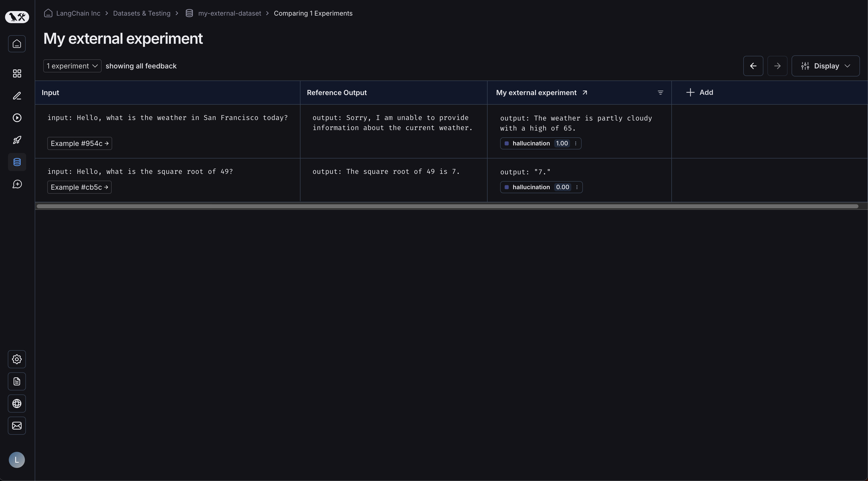
Task: Open feedback using the chat-plus icon
Action: click(17, 184)
